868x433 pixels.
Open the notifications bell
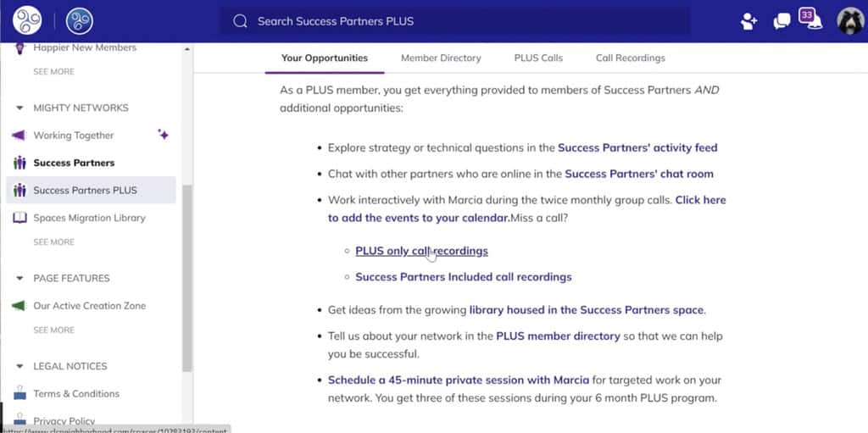pos(814,21)
